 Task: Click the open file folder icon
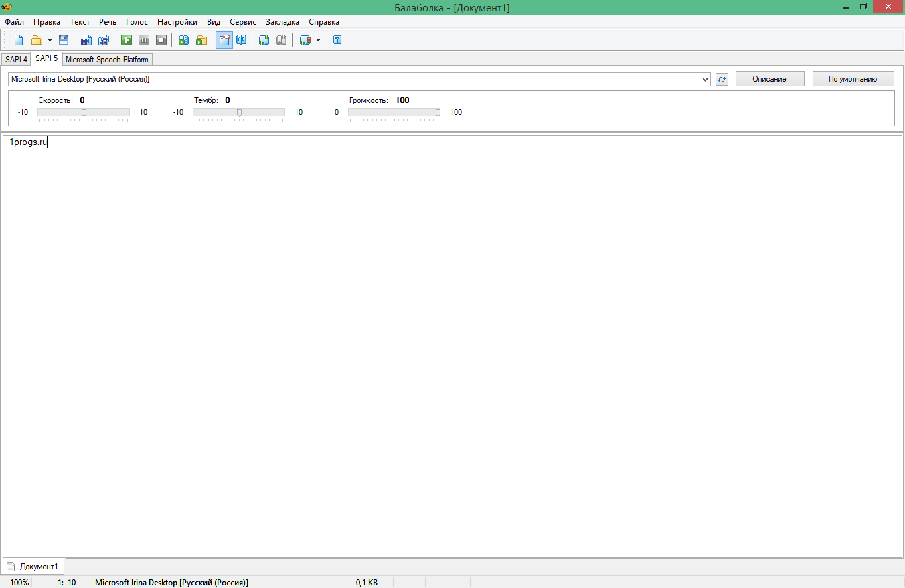coord(37,40)
